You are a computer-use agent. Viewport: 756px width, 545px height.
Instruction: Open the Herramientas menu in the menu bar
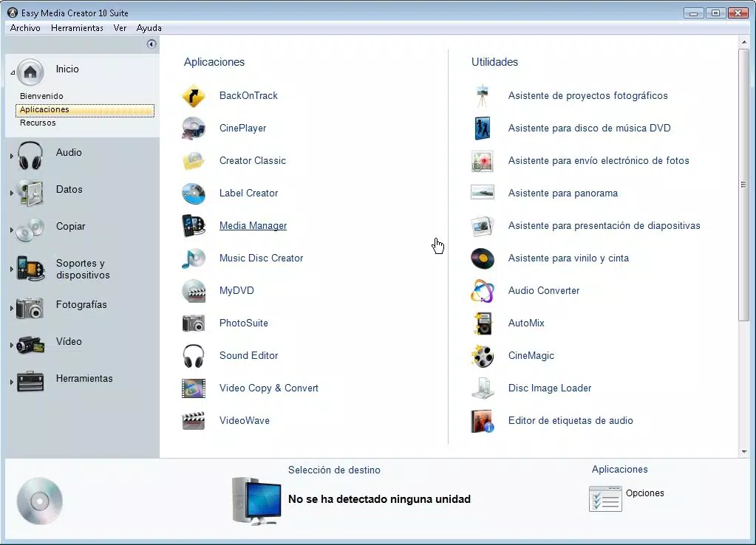(x=77, y=28)
